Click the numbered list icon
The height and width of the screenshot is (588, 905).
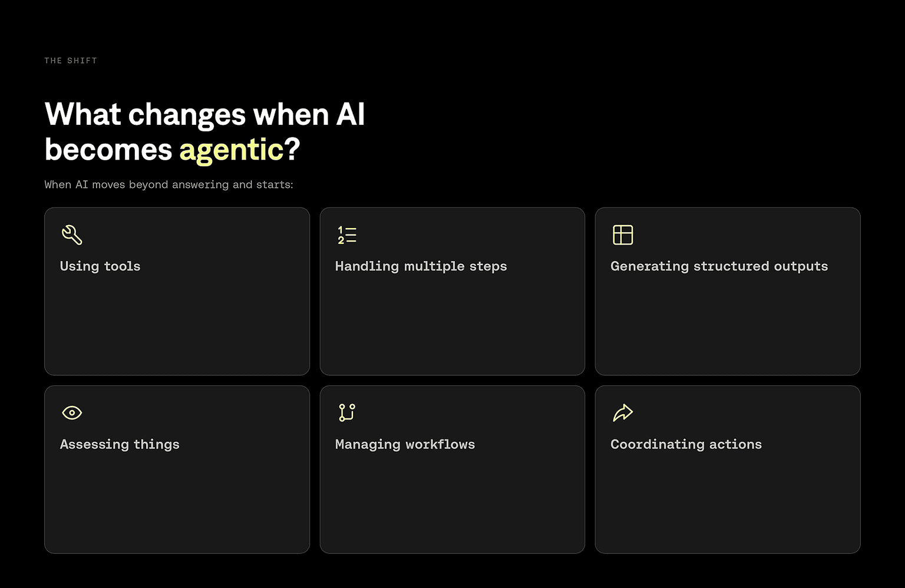click(347, 235)
